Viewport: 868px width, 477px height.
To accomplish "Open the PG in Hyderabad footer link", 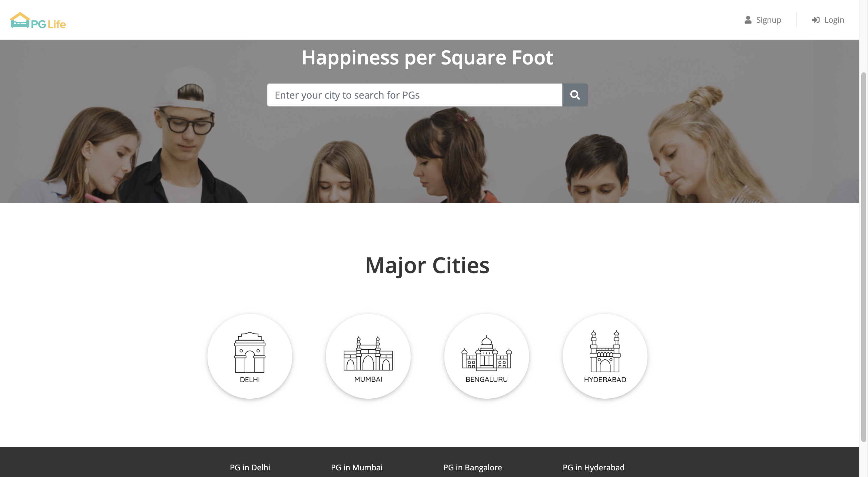I will 593,467.
